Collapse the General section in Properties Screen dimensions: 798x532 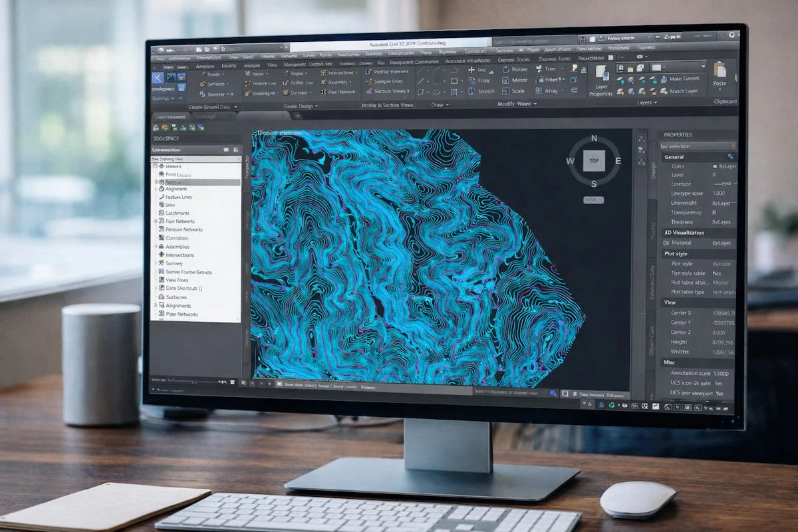698,157
